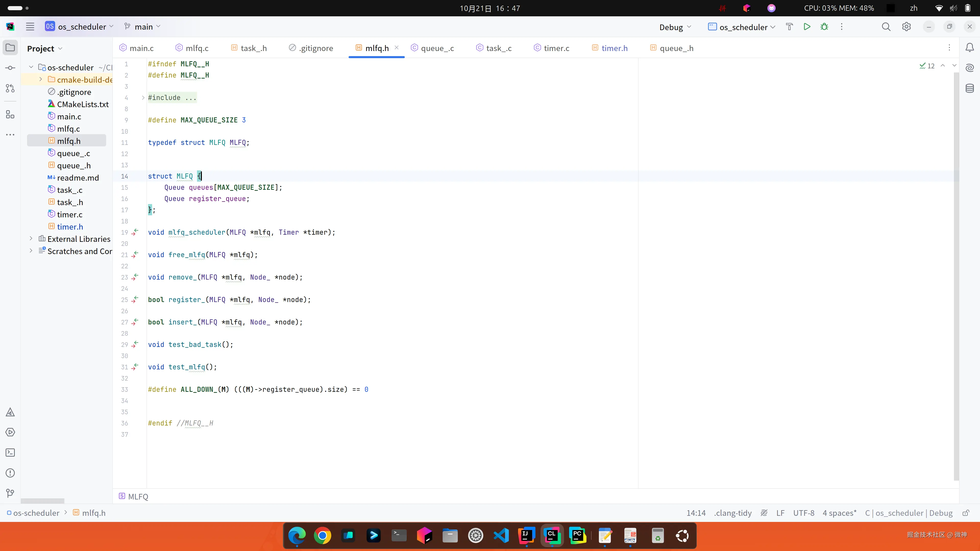
Task: Toggle the Project tool window folder button
Action: click(x=10, y=47)
